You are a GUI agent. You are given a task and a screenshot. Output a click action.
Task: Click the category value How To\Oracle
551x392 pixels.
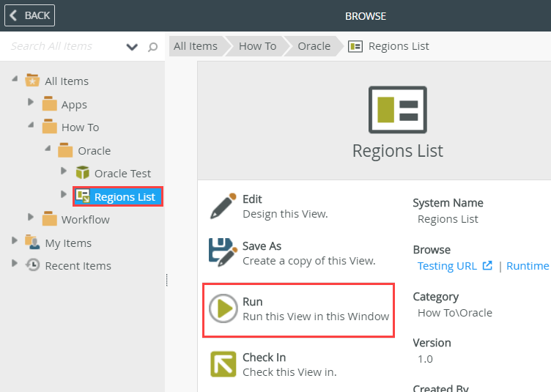coord(455,313)
